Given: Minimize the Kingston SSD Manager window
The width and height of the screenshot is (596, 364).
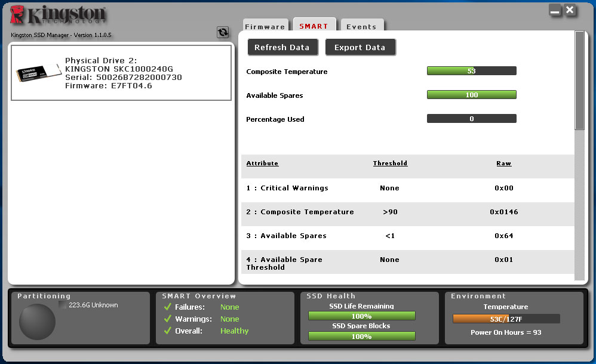Looking at the screenshot, I should 555,10.
